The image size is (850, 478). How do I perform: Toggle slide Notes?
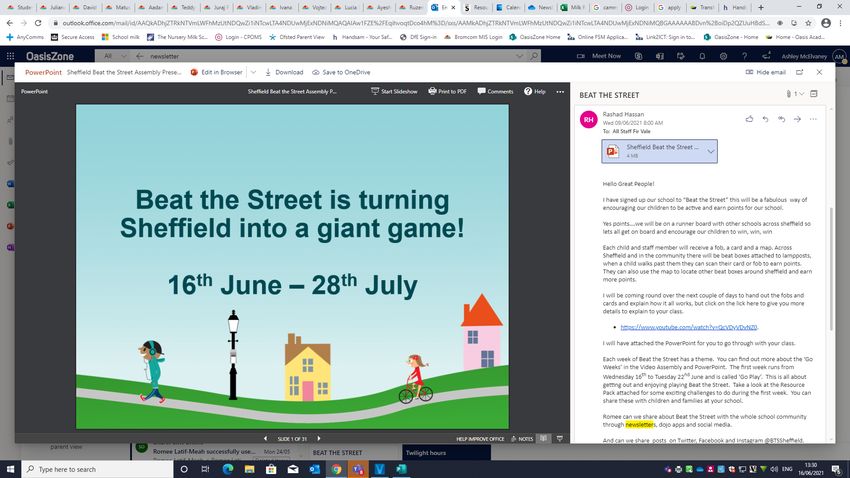(522, 439)
